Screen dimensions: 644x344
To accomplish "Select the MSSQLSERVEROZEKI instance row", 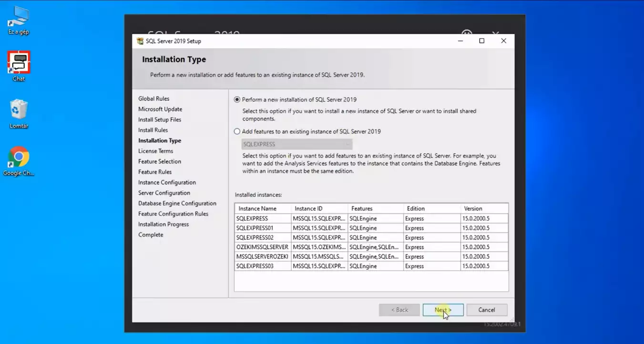I will [x=371, y=257].
